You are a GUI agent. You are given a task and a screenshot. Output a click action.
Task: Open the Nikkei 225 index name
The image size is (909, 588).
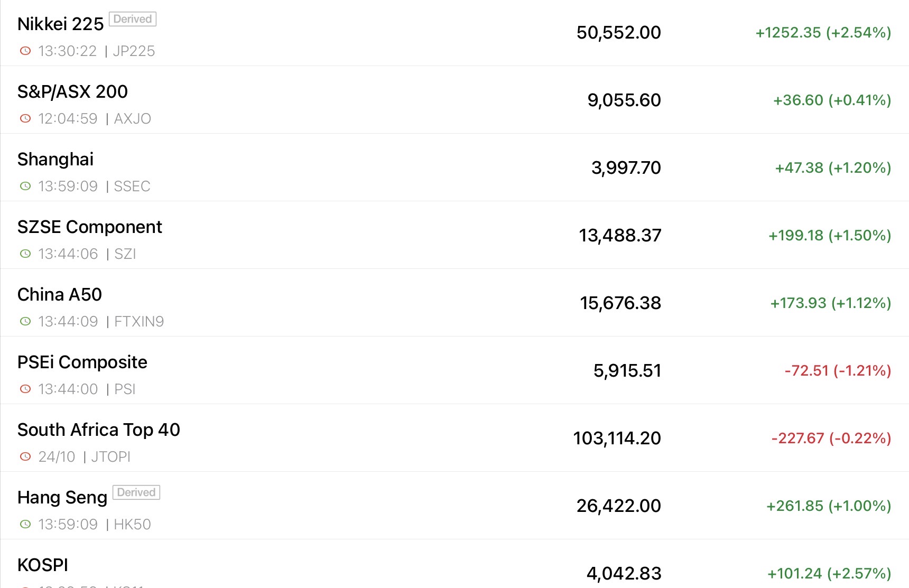(x=60, y=24)
